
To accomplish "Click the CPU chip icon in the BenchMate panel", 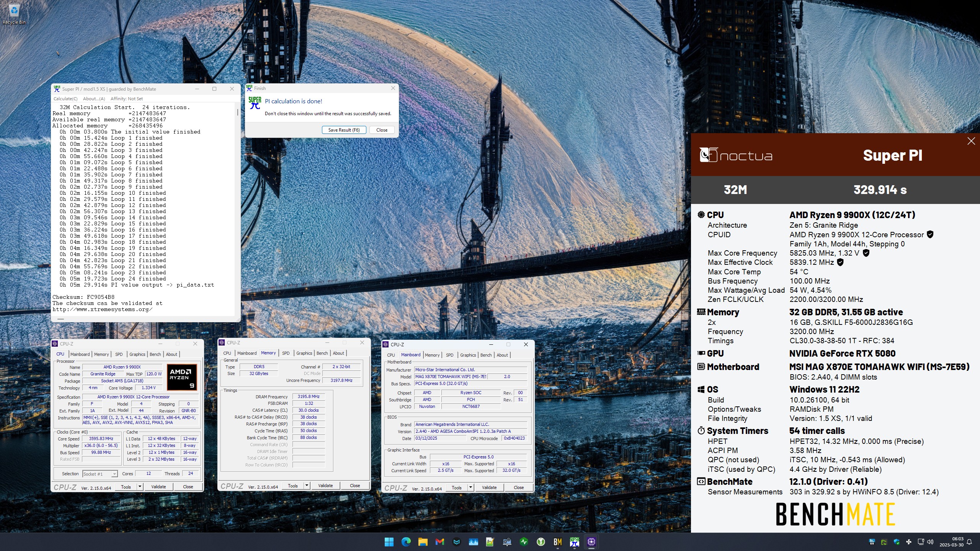I will click(701, 215).
